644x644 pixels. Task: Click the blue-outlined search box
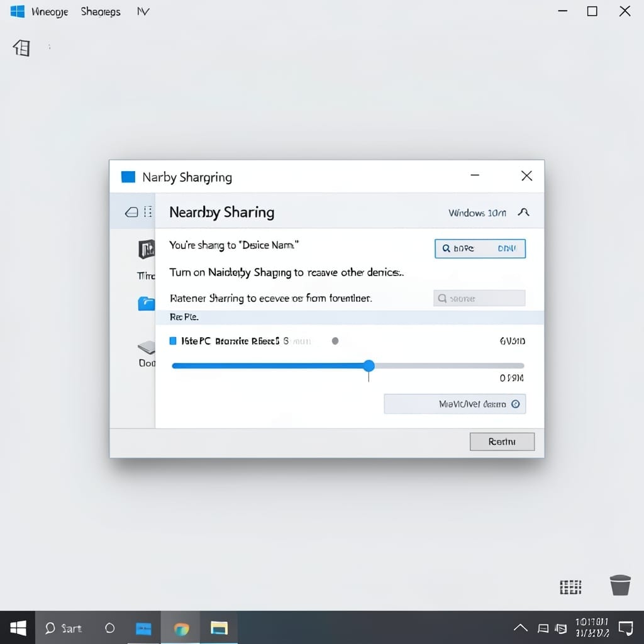(x=480, y=248)
